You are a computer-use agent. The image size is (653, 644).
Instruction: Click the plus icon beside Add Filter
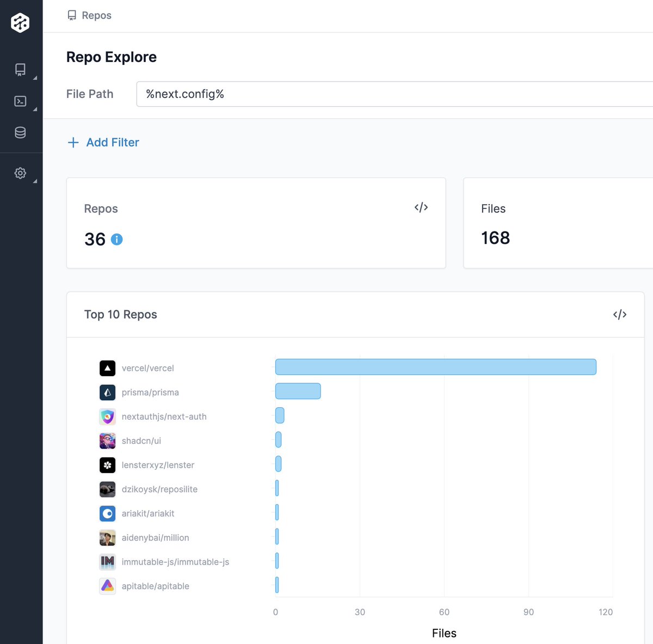(73, 143)
